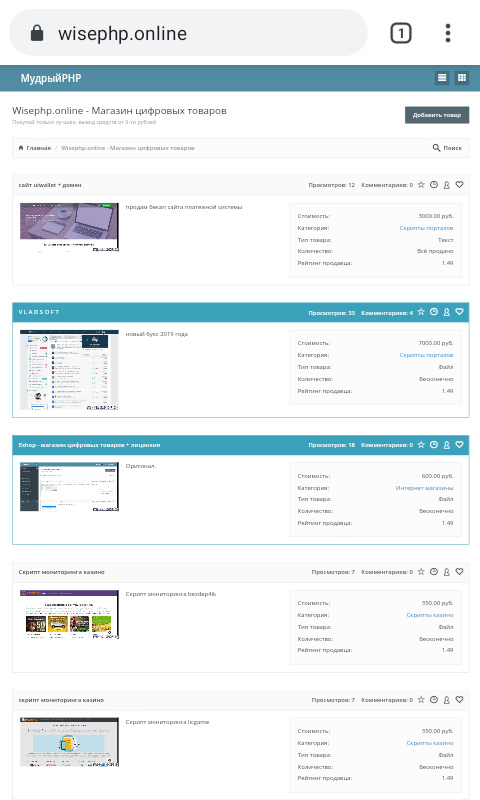Click the wisephp.online address bar
This screenshot has width=480, height=800.
click(188, 33)
